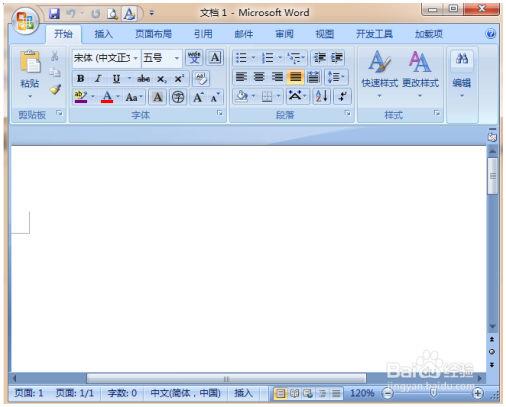506x407 pixels.
Task: Toggle Justify alignment button
Action: tap(295, 77)
